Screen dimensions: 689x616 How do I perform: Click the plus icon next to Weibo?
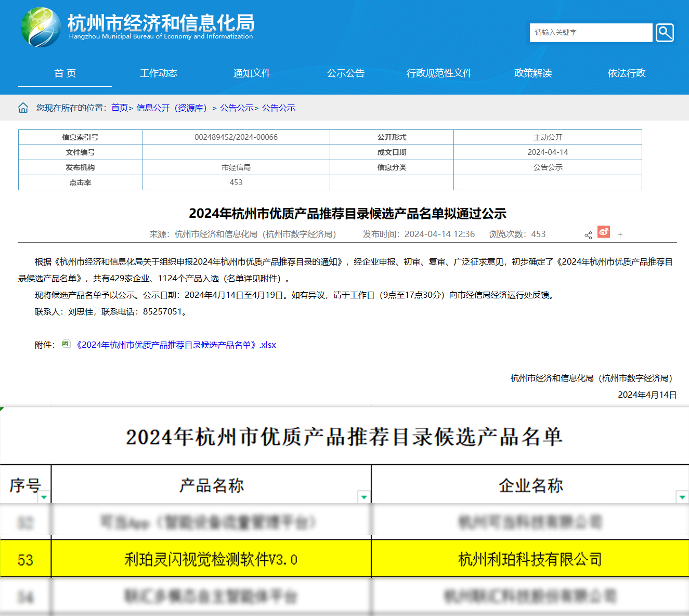pyautogui.click(x=620, y=235)
